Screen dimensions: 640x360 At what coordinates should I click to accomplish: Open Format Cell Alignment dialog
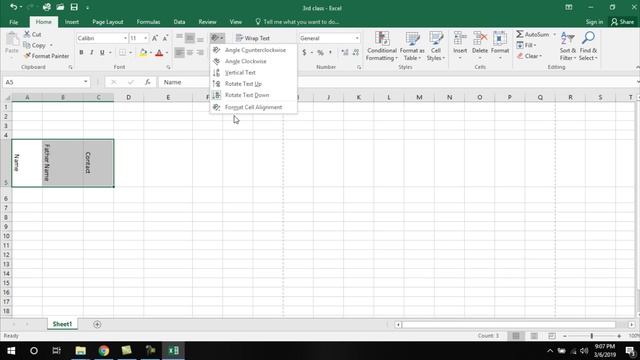point(253,107)
